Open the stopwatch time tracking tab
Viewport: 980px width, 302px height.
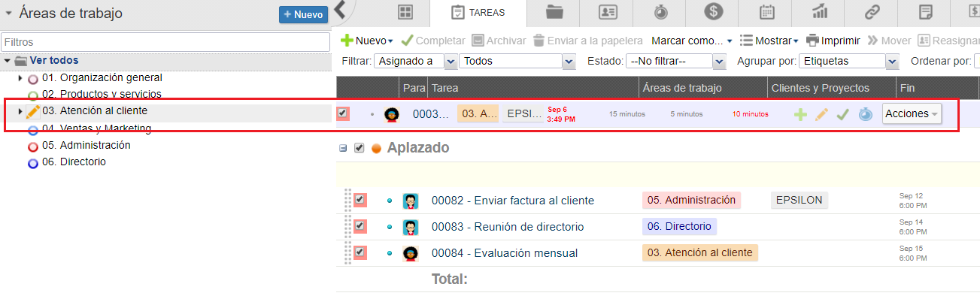tap(660, 12)
